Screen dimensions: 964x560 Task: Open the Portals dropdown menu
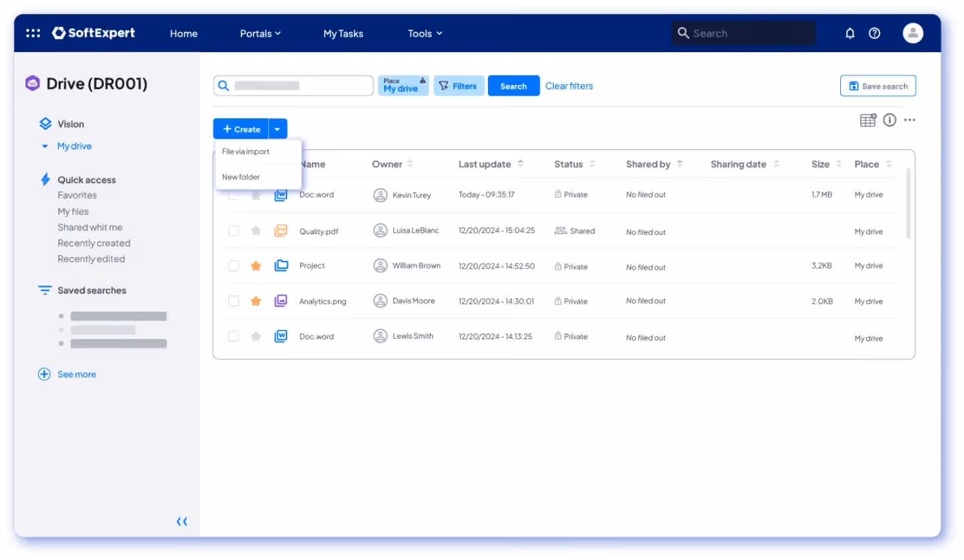[x=260, y=33]
